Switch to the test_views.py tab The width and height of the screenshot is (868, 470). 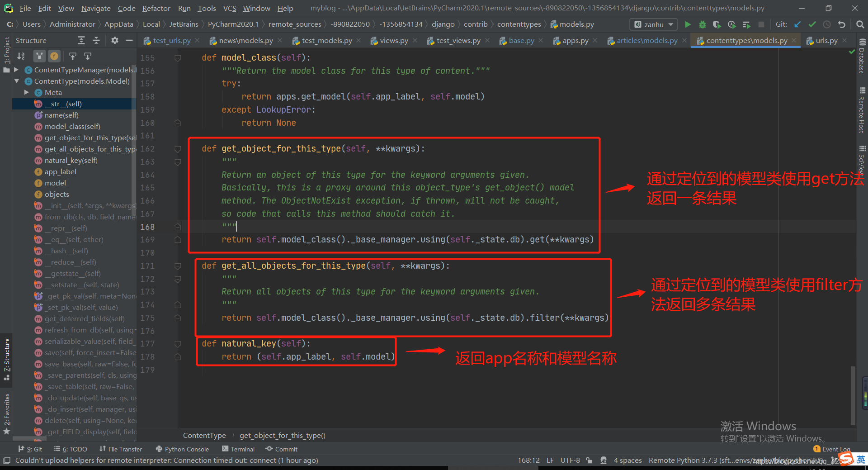point(458,41)
